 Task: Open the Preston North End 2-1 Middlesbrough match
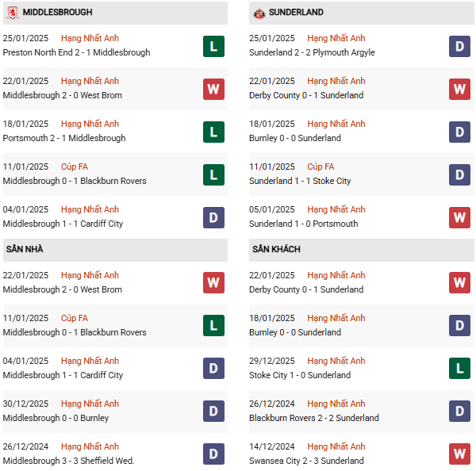click(x=76, y=52)
